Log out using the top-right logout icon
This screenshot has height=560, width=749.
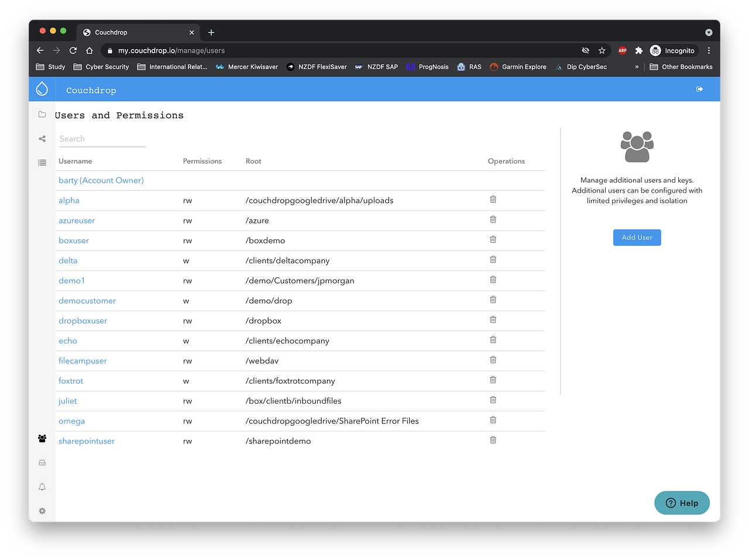699,88
